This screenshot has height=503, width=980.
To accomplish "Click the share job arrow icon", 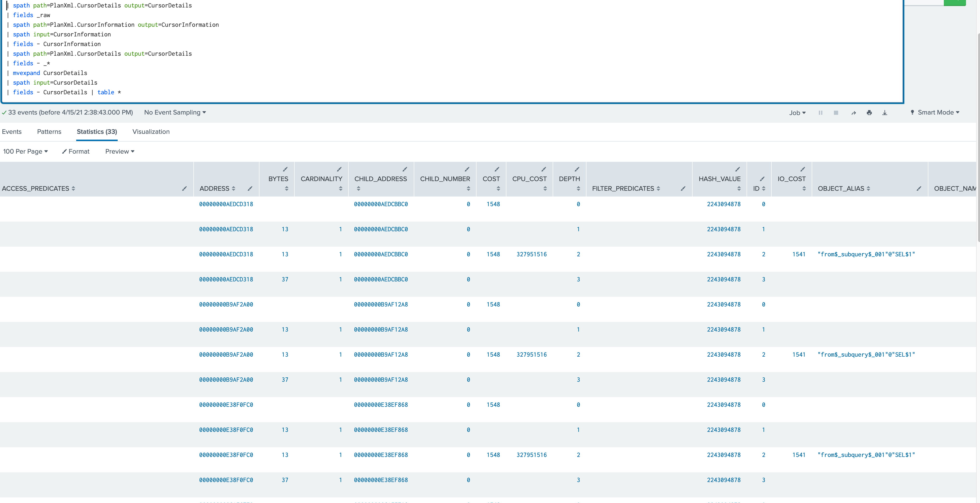I will [853, 113].
